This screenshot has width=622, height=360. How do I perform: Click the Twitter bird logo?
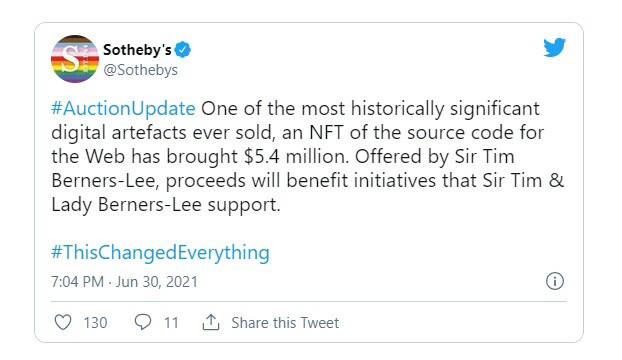tap(554, 48)
